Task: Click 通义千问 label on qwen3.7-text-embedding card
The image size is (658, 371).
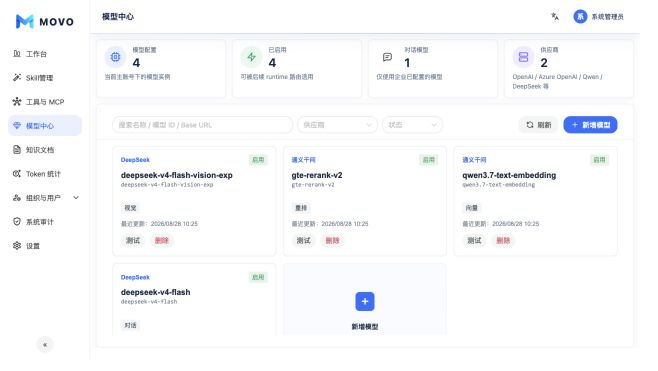Action: pos(474,160)
